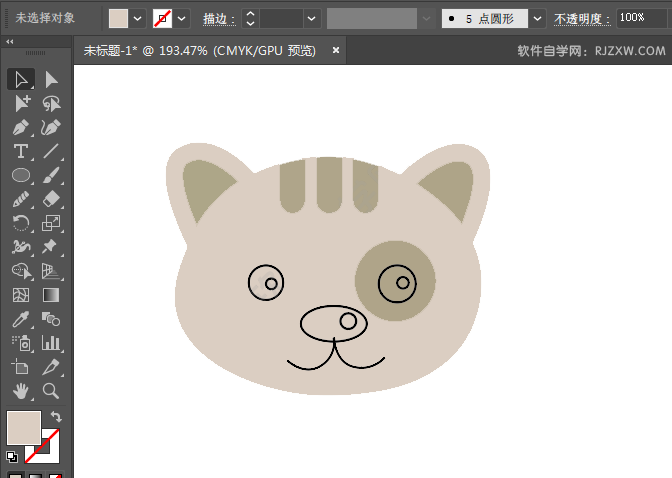Select the Zoom magnifier tool
The width and height of the screenshot is (672, 478).
point(51,391)
